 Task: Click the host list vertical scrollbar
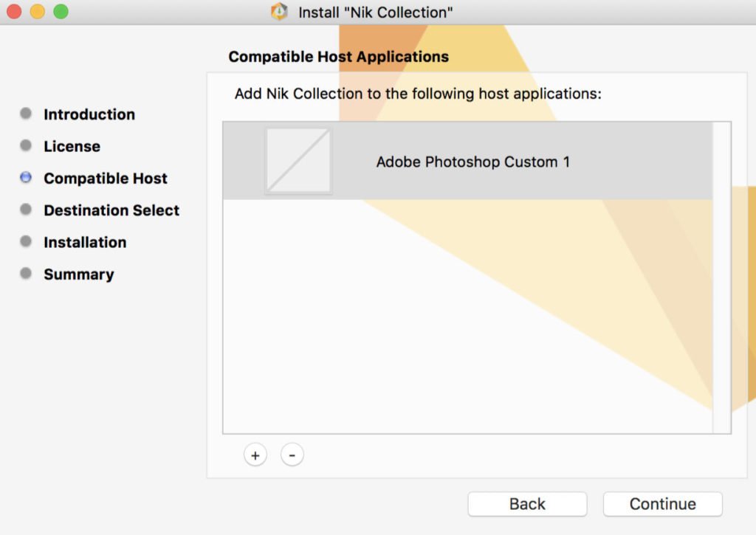722,277
